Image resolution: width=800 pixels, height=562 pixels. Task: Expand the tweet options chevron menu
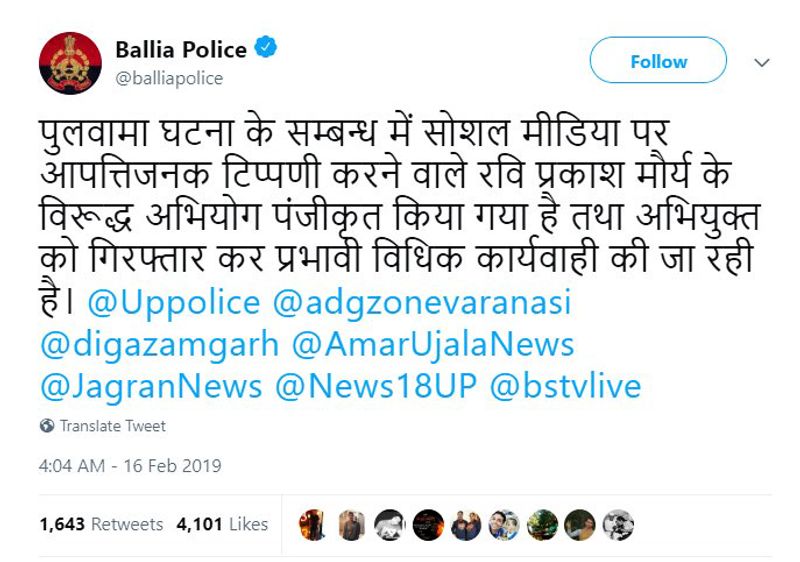tap(762, 63)
